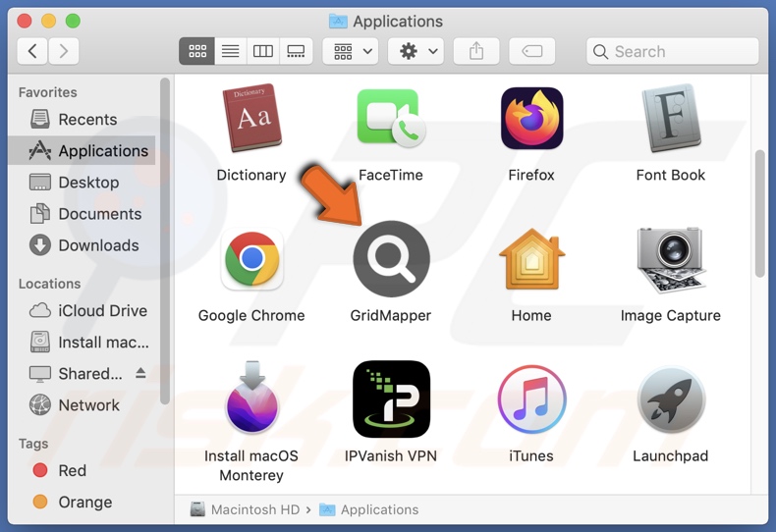Click the sidebar scrollbar
776x532 pixels.
[165, 240]
